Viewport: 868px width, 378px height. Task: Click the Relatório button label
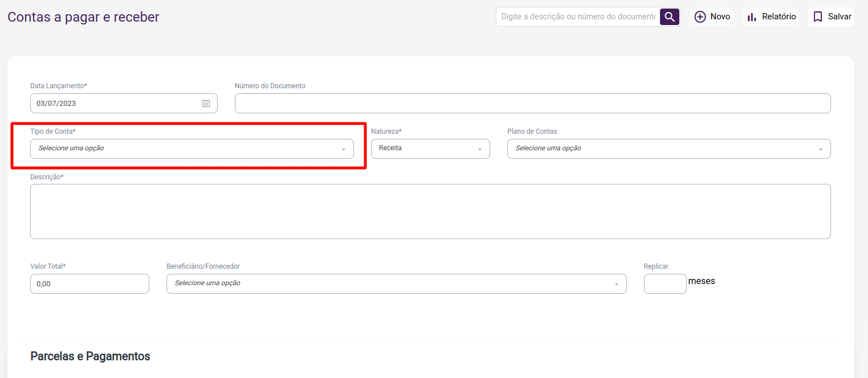[x=779, y=17]
